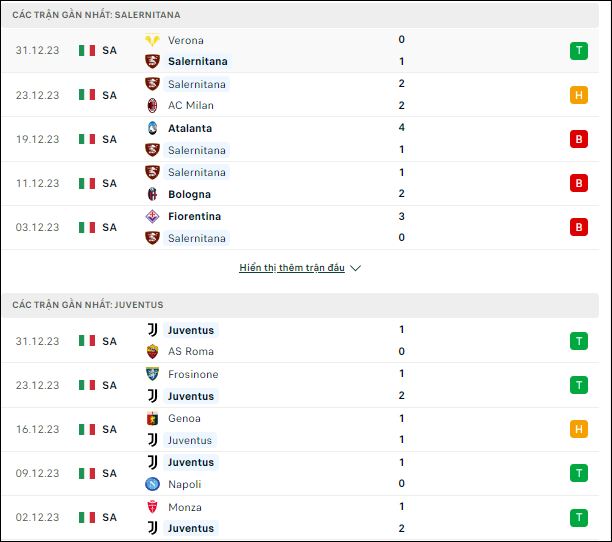
Task: Click red B badge for Atalanta match
Action: [579, 139]
